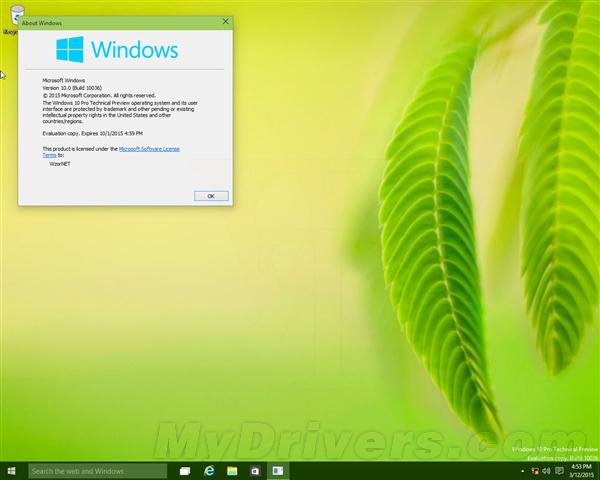This screenshot has height=480, width=600.
Task: Open the Action Center notifications icon
Action: 557,470
